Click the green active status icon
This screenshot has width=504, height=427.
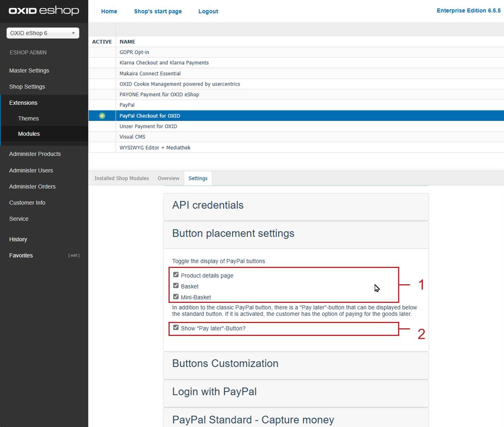pos(102,116)
